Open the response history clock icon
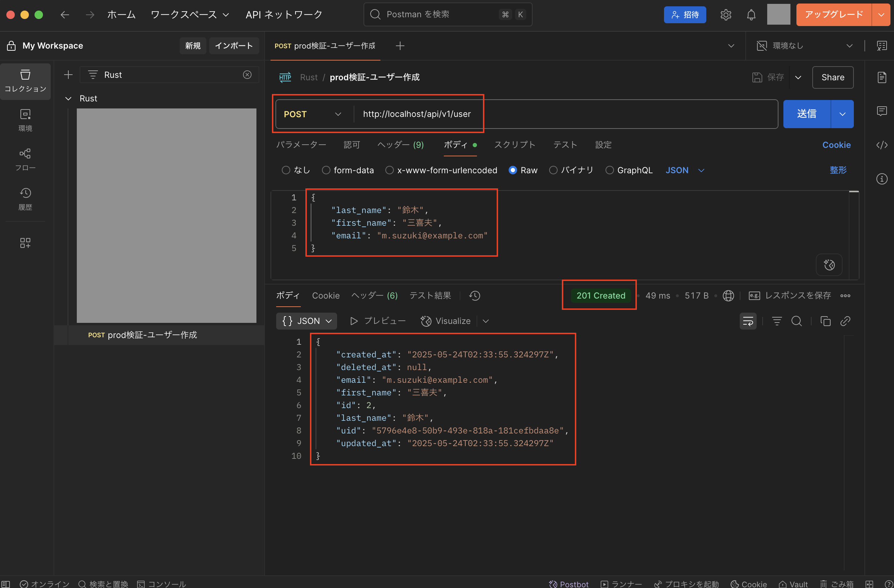Viewport: 894px width, 588px height. click(x=474, y=295)
